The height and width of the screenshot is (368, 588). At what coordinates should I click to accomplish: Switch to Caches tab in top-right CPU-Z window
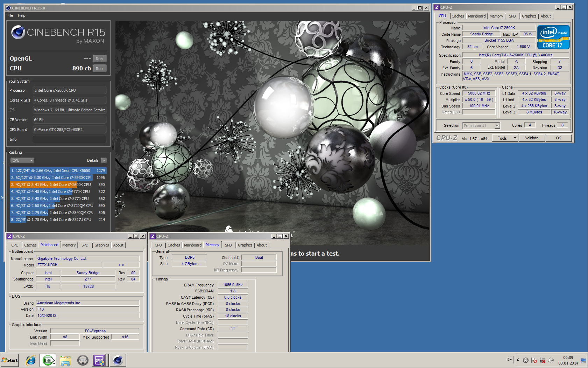coord(458,16)
